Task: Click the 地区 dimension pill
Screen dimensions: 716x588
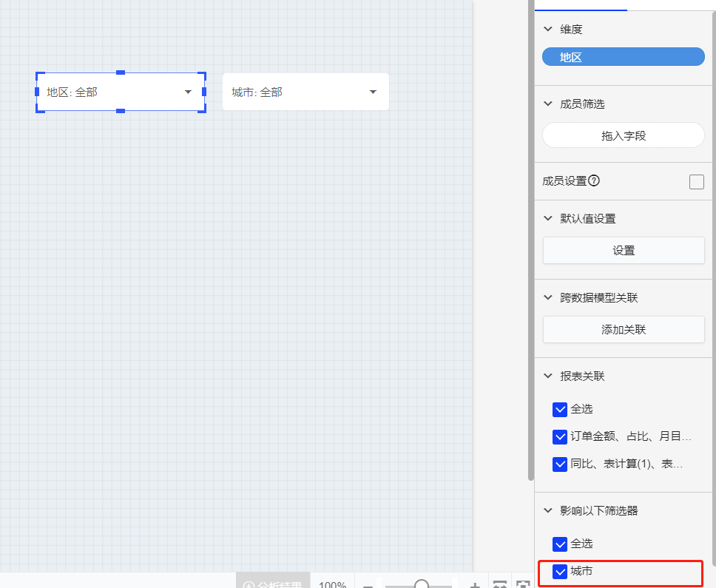Action: pyautogui.click(x=624, y=57)
